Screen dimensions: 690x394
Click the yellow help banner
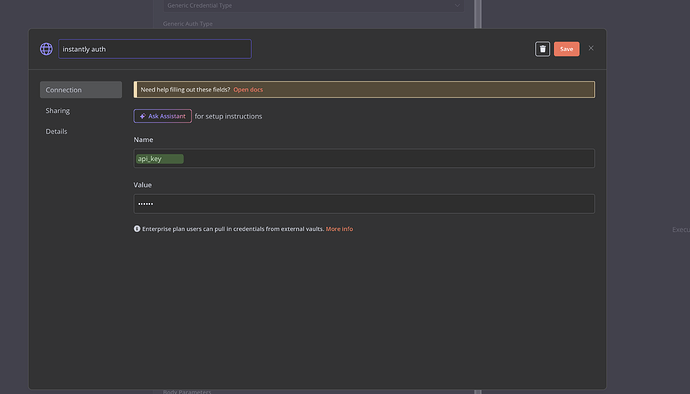tap(364, 89)
